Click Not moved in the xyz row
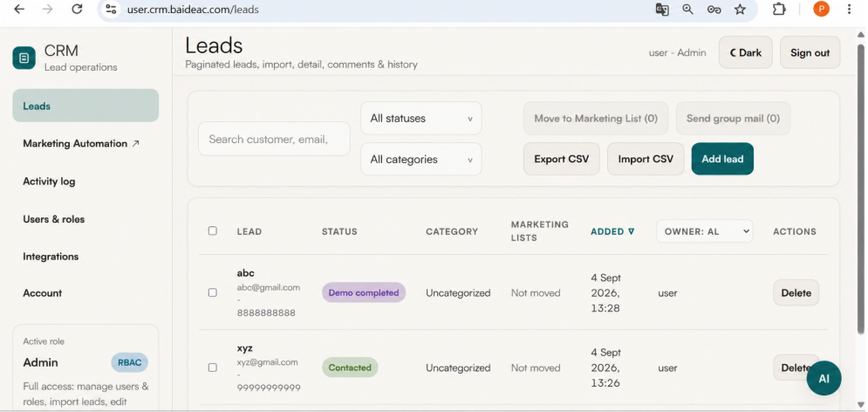 tap(536, 367)
